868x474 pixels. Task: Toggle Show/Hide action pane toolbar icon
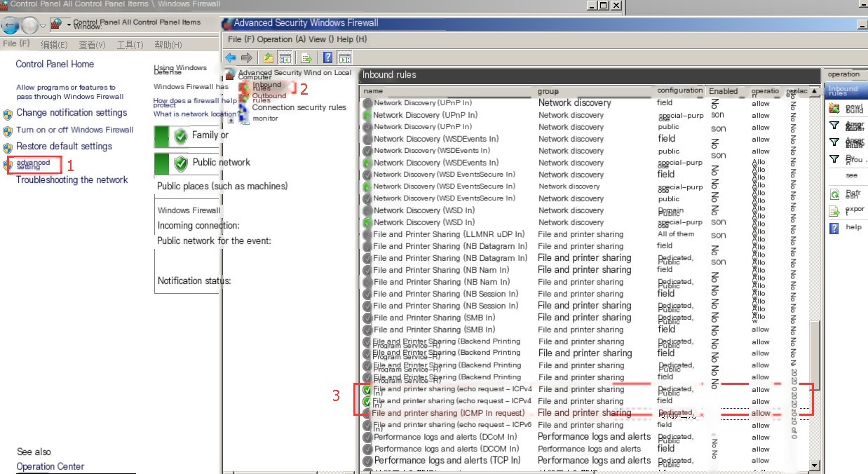tap(344, 57)
